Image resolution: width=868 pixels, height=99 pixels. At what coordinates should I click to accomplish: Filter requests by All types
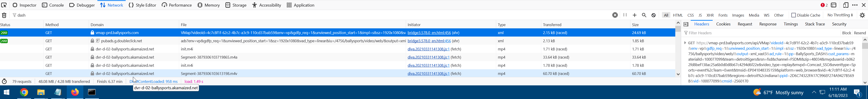(666, 15)
